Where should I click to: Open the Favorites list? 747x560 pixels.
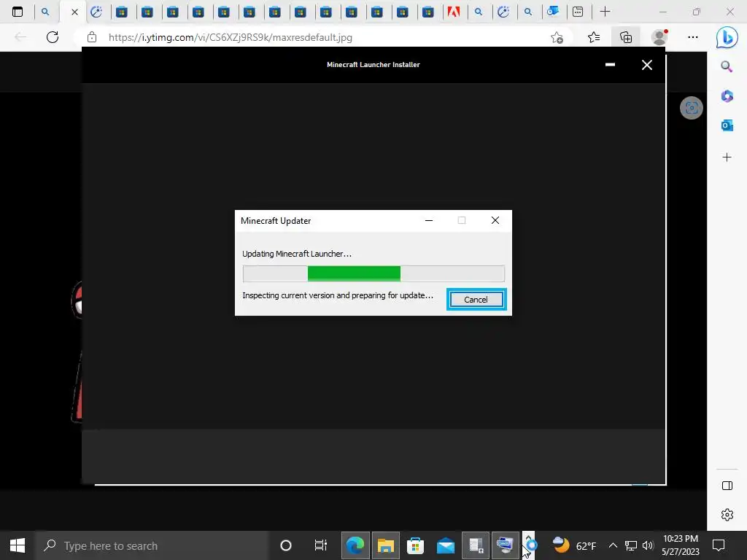point(594,37)
